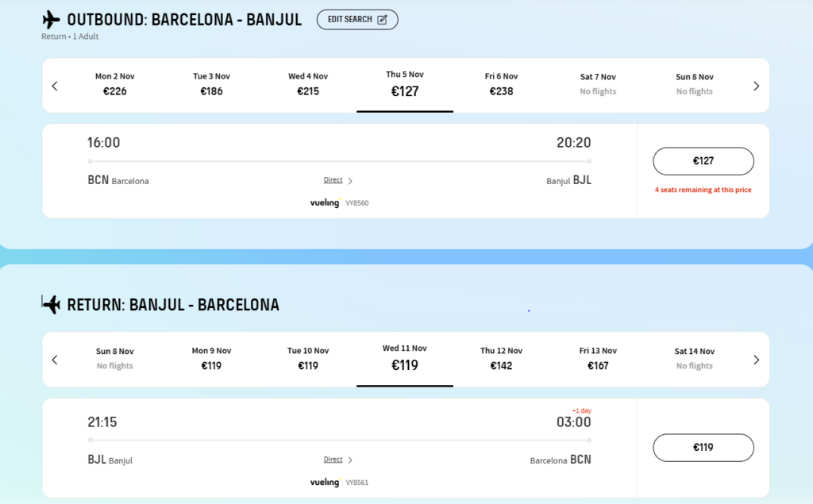Show later outbound dates with right arrow
Viewport: 813px width, 504px height.
(756, 86)
